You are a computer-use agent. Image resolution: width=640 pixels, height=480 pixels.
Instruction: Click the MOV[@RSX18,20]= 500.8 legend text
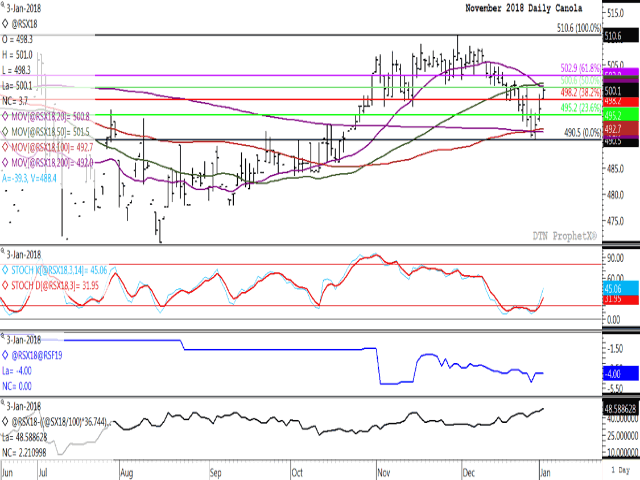point(50,116)
